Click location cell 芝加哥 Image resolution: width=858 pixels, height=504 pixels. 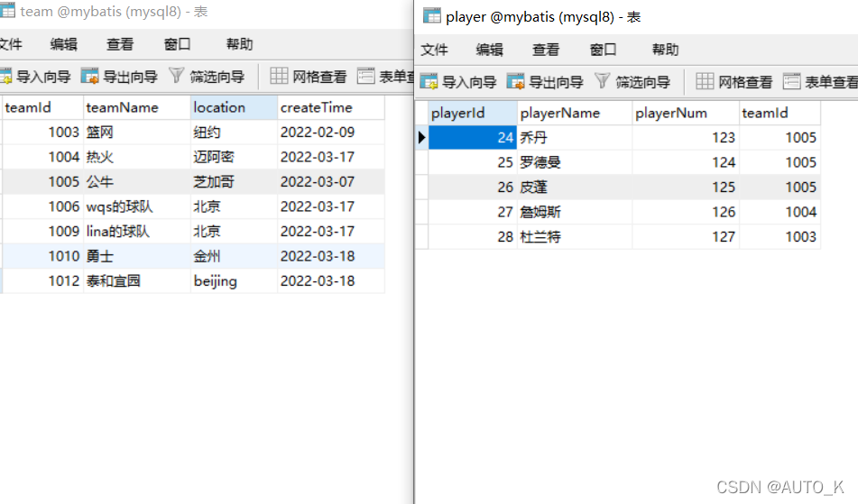tap(235, 181)
